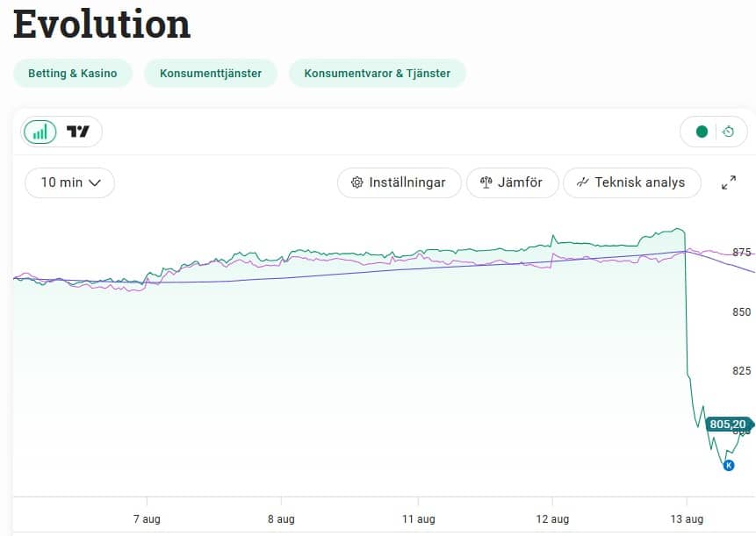Click the blue K marker on the chart

728,465
